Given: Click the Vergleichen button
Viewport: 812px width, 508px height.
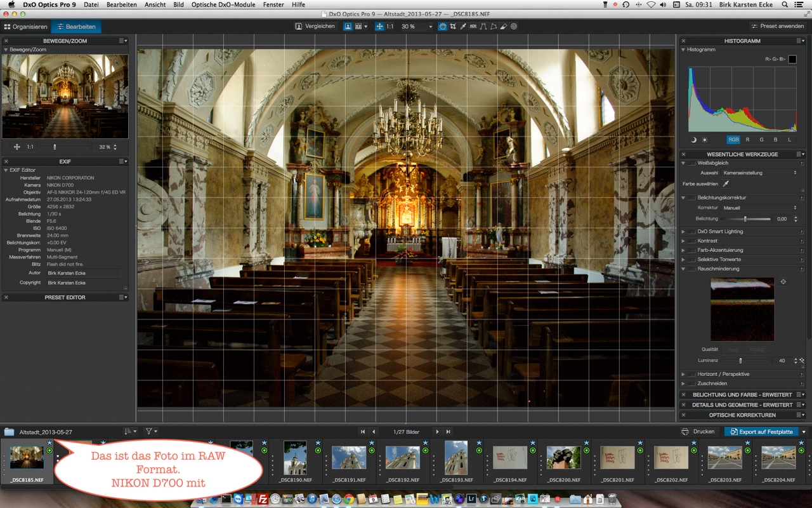Looking at the screenshot, I should pyautogui.click(x=315, y=27).
